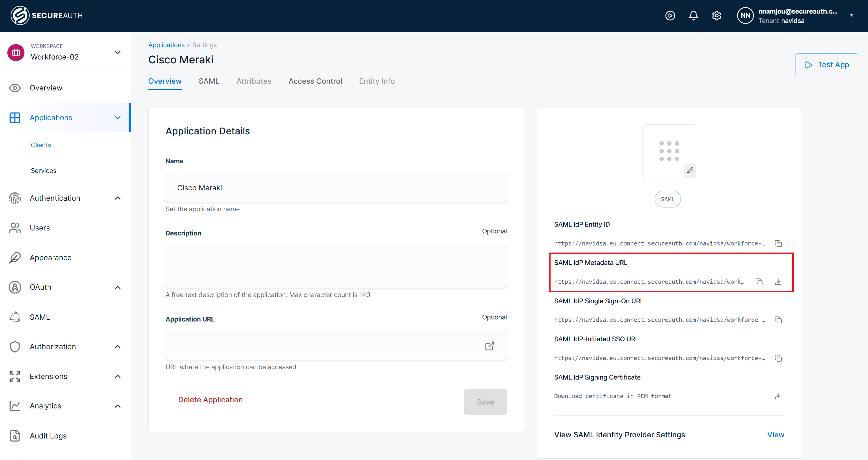The height and width of the screenshot is (460, 868).
Task: Download the signing certificate in PEM format
Action: [778, 396]
